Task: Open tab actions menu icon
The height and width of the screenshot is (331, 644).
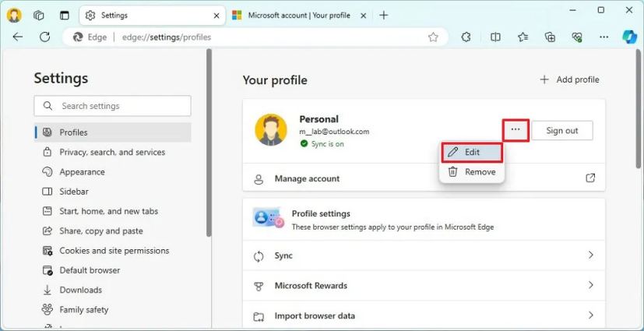Action: [65, 16]
